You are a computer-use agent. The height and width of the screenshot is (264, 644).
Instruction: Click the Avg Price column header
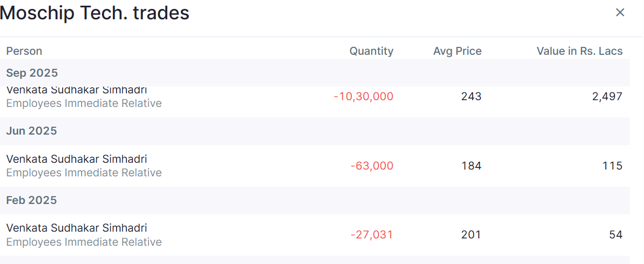pyautogui.click(x=457, y=51)
